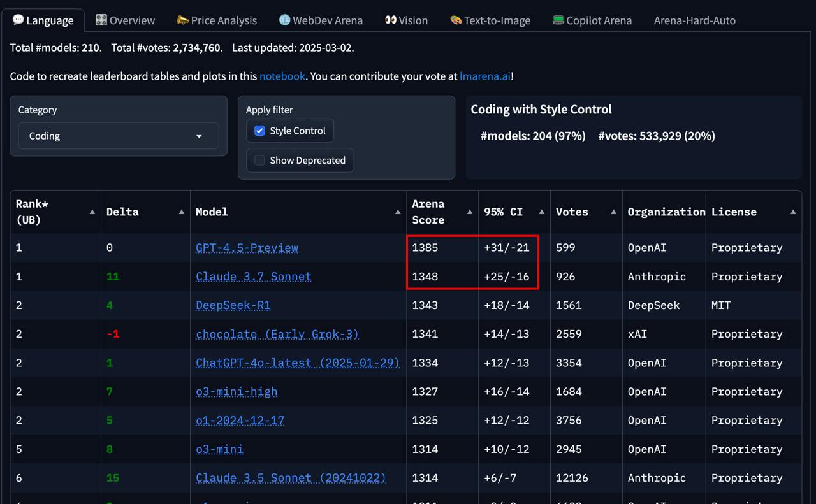816x504 pixels.
Task: Open the Arena-Hard-Auto tab
Action: click(694, 20)
